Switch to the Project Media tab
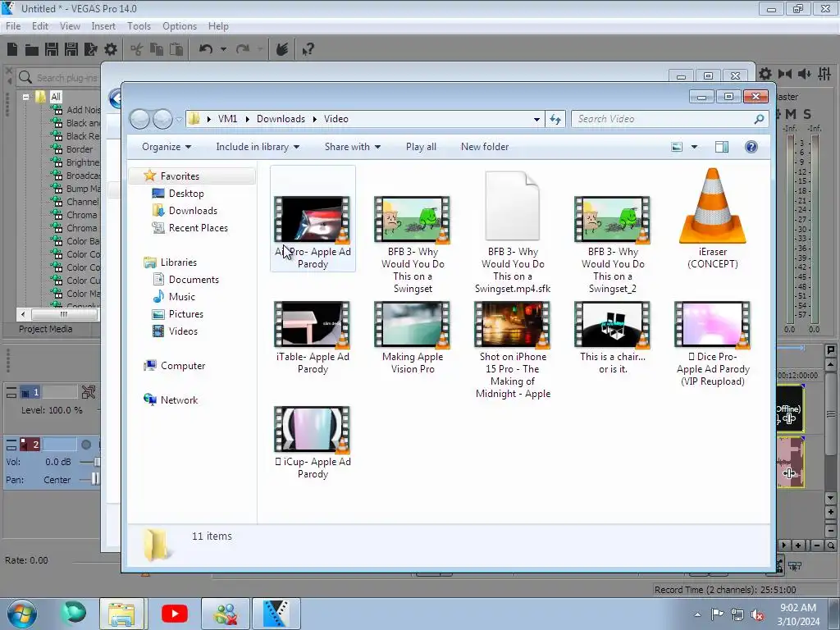The height and width of the screenshot is (630, 840). click(46, 329)
